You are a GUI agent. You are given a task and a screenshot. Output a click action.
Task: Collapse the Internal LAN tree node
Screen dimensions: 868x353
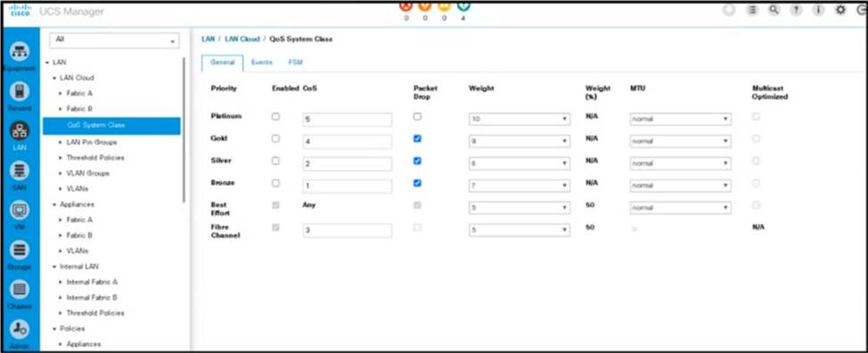click(x=54, y=267)
